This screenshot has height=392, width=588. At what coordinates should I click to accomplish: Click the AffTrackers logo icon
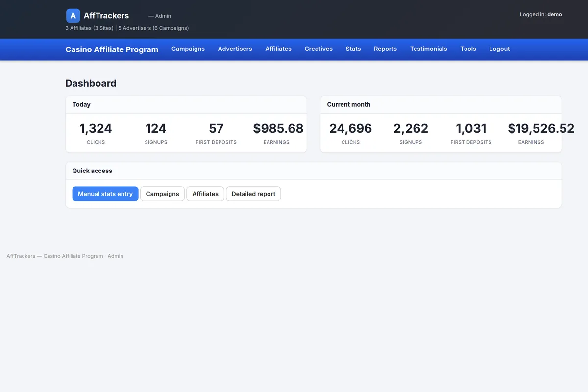tap(73, 16)
